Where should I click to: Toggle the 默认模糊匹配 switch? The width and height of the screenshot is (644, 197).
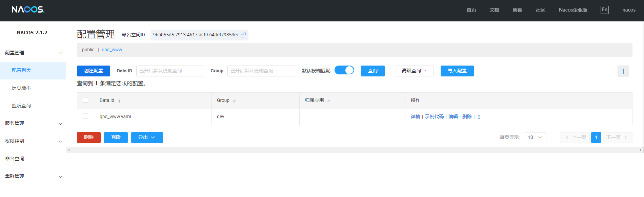coord(344,70)
